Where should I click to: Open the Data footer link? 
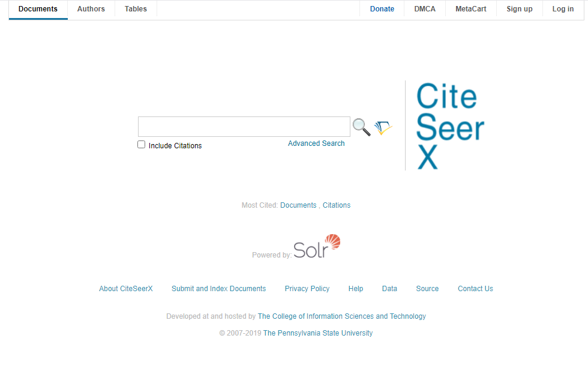coord(389,289)
